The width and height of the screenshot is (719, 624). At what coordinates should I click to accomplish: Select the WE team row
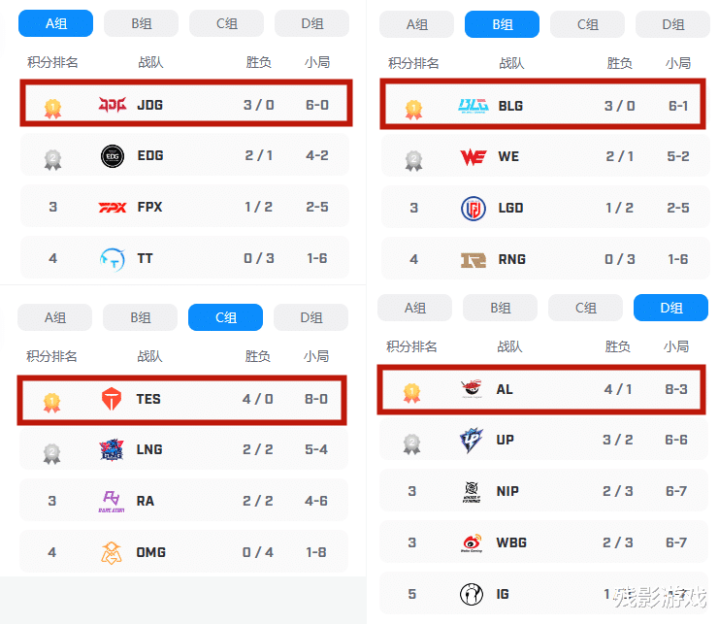(x=546, y=156)
